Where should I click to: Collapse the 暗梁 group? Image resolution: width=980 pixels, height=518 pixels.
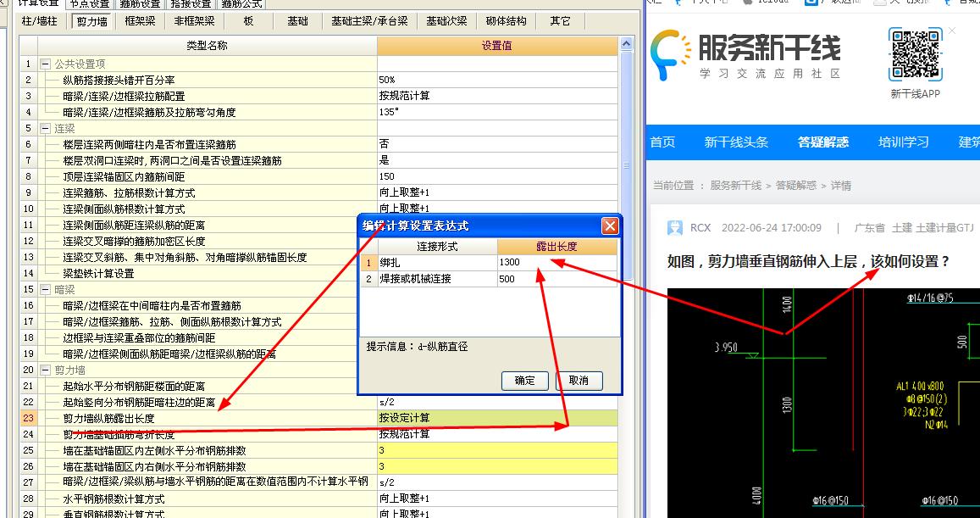(45, 289)
